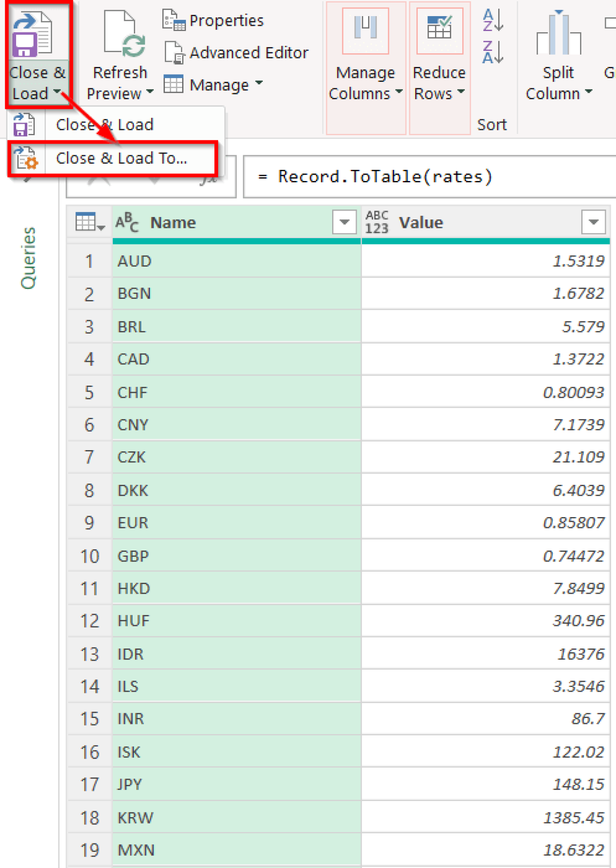Click the JPY cell
The height and width of the screenshot is (868, 616).
pyautogui.click(x=236, y=785)
